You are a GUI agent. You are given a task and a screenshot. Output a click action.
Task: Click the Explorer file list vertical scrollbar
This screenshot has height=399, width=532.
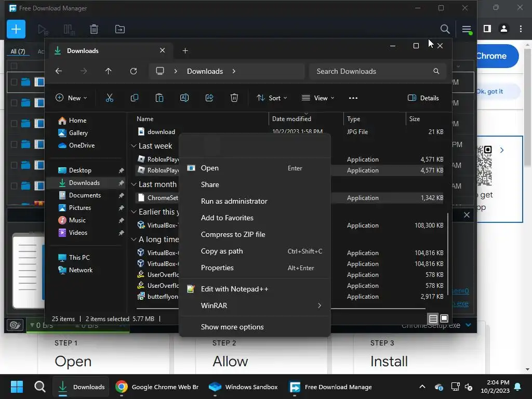pos(448,254)
